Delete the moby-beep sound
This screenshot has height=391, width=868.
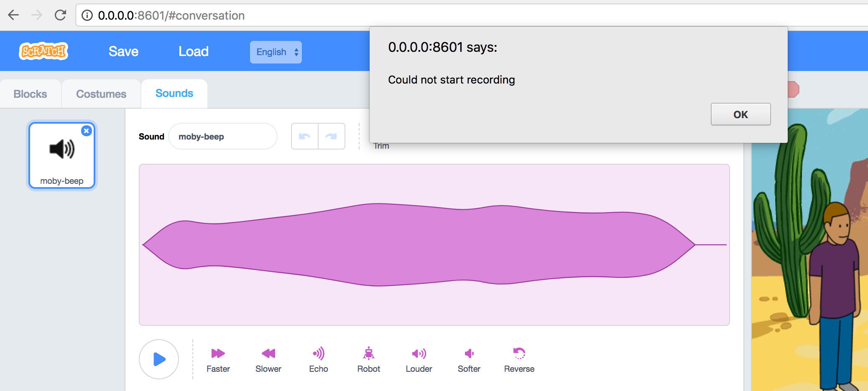point(87,131)
